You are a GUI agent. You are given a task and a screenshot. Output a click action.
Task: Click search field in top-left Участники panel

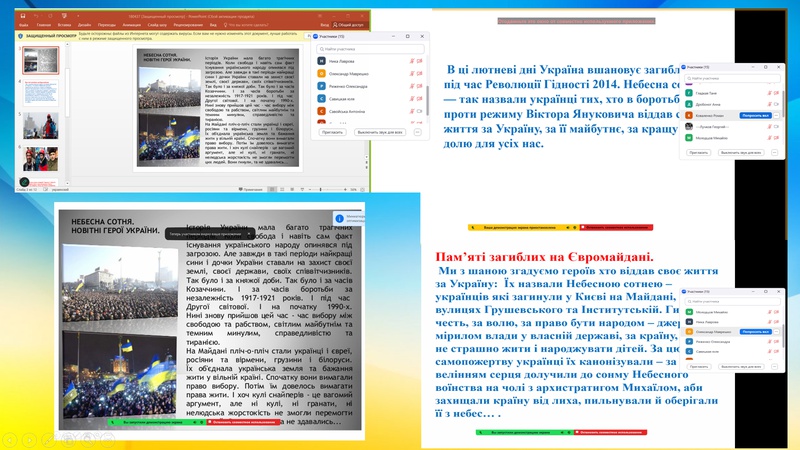pos(370,49)
